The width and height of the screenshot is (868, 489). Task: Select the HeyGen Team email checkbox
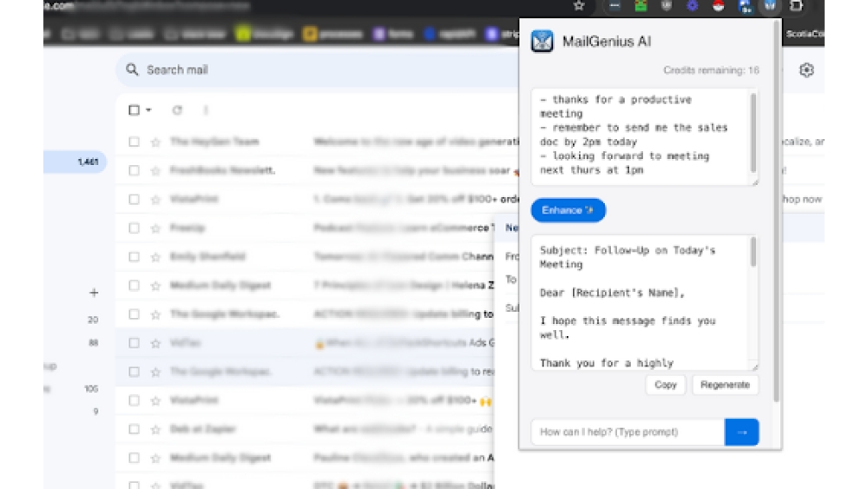click(134, 142)
